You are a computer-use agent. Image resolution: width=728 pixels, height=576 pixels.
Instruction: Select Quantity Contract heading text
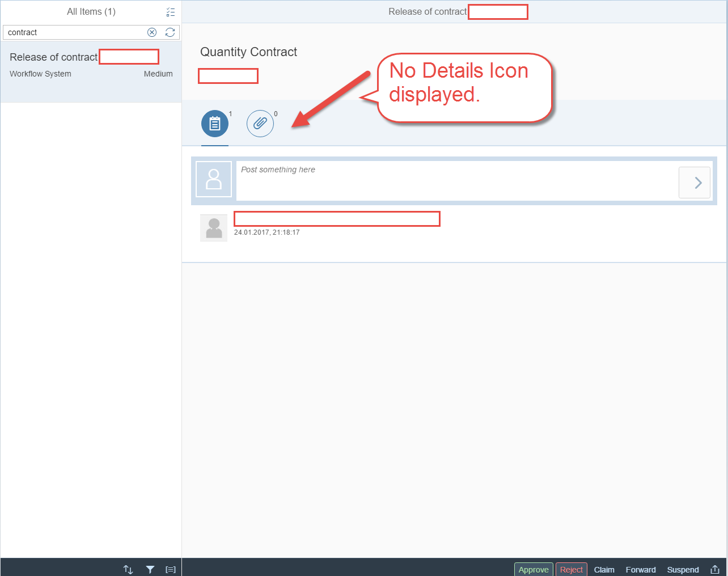(x=248, y=52)
